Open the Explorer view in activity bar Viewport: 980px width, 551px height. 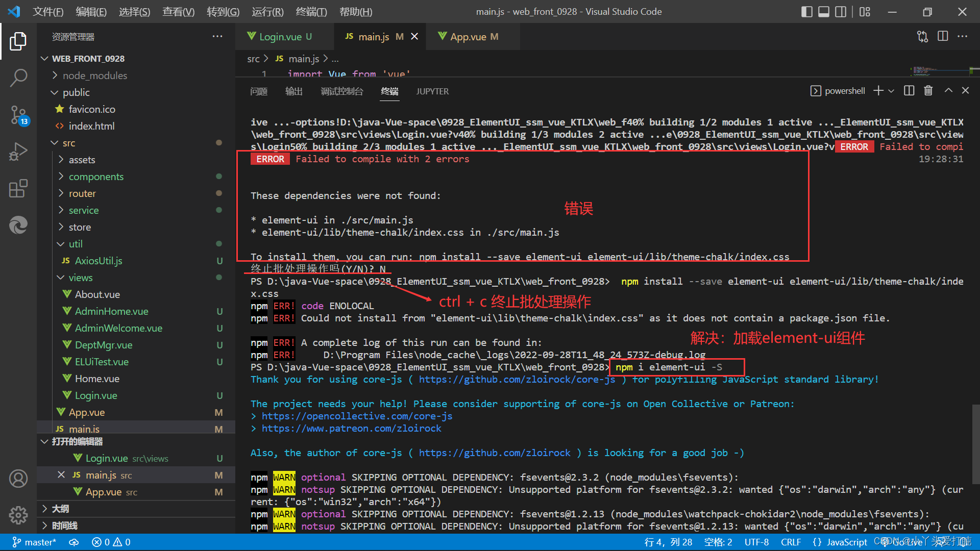point(18,41)
